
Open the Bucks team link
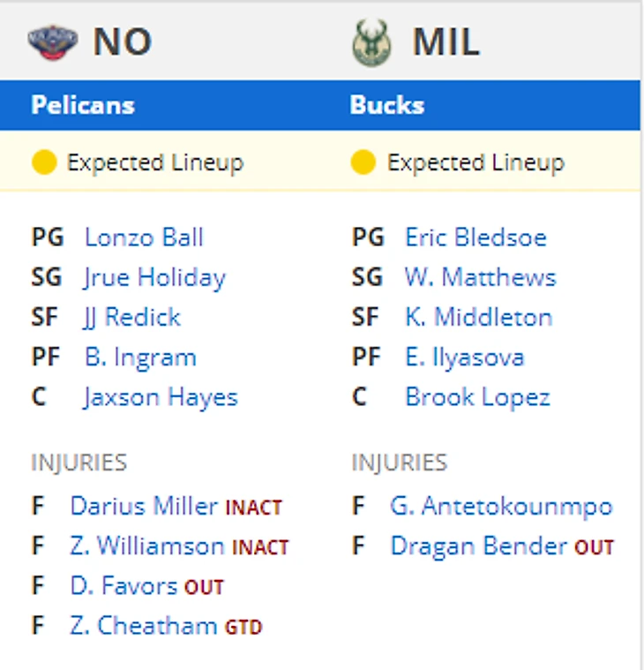[387, 105]
